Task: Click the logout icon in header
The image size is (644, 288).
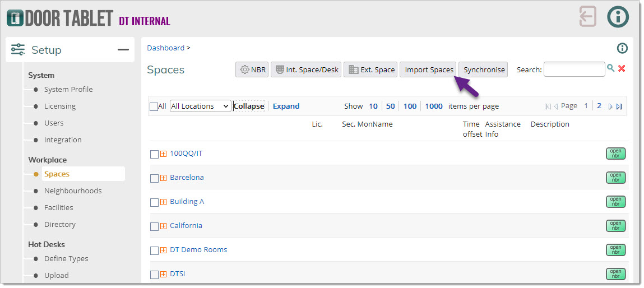Action: point(587,16)
